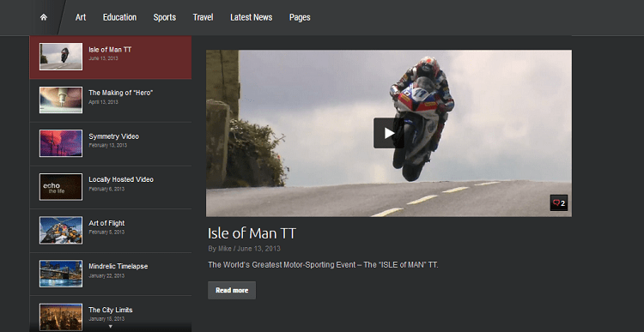Open the Art menu item
This screenshot has height=332, width=644.
[81, 17]
